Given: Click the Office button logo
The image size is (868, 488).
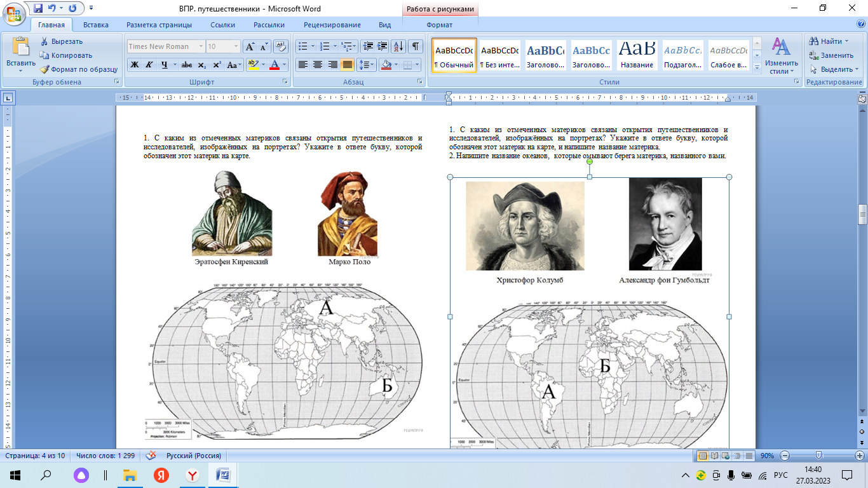Looking at the screenshot, I should 14,13.
